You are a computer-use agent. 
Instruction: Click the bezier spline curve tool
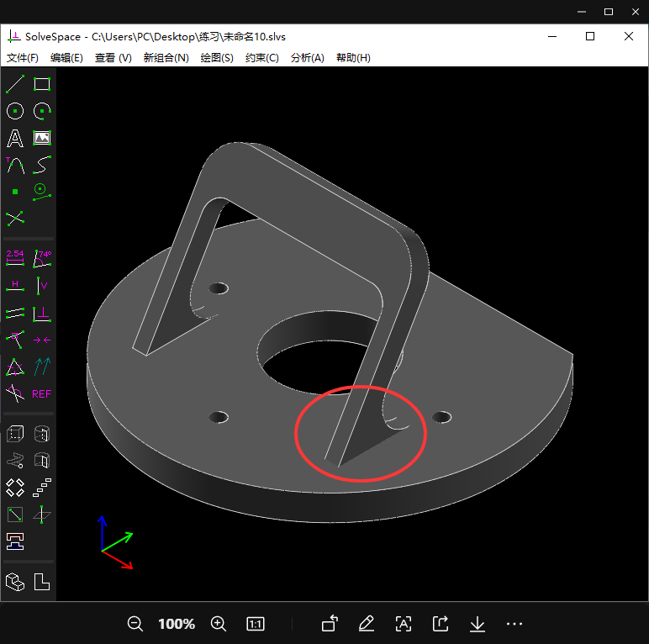(42, 165)
